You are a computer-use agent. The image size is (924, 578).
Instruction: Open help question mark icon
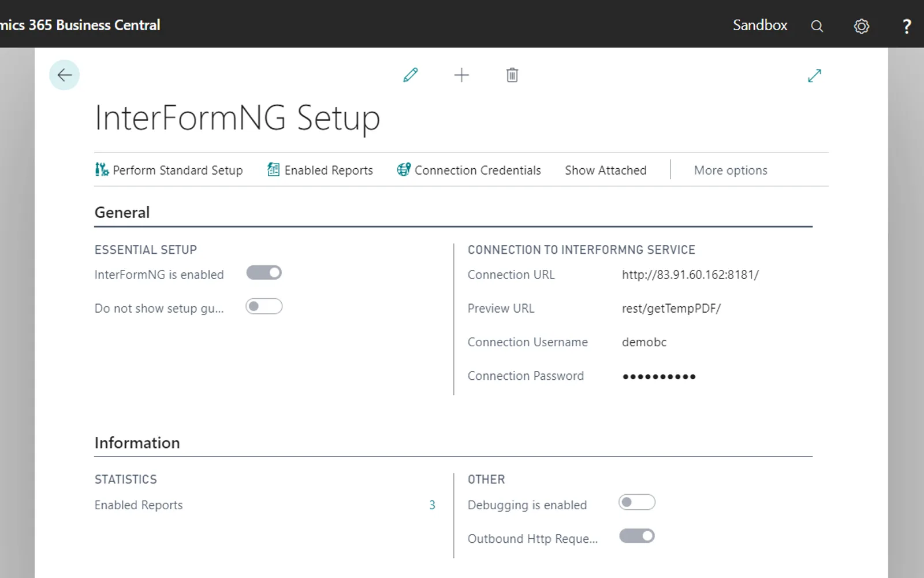(x=907, y=26)
